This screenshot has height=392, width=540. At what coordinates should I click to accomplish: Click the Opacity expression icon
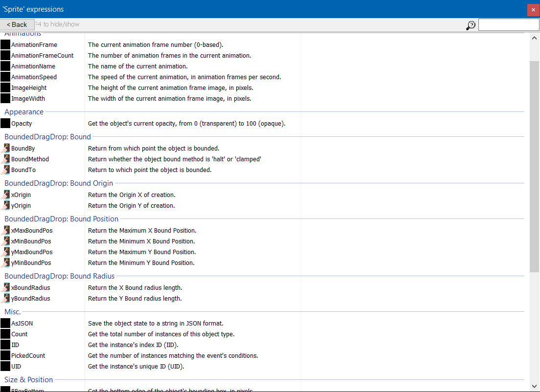5,123
